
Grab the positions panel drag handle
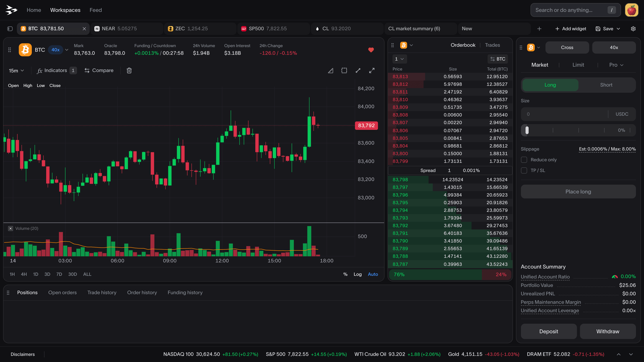[8, 292]
